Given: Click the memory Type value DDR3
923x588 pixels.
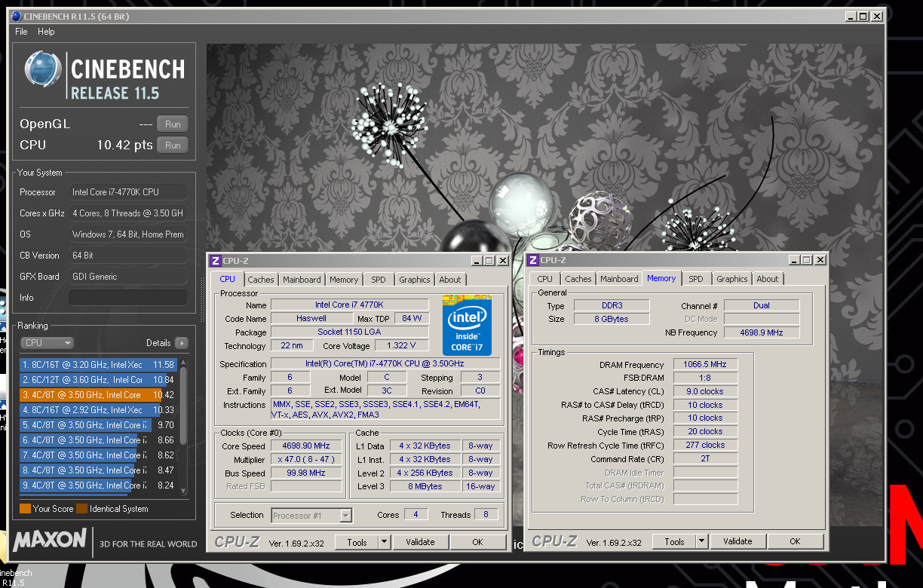Looking at the screenshot, I should click(611, 305).
